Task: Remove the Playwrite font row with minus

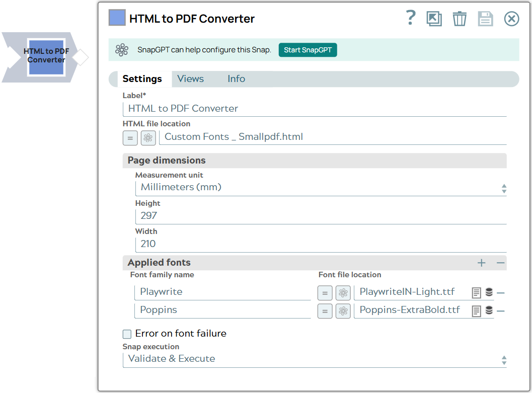Action: tap(501, 293)
